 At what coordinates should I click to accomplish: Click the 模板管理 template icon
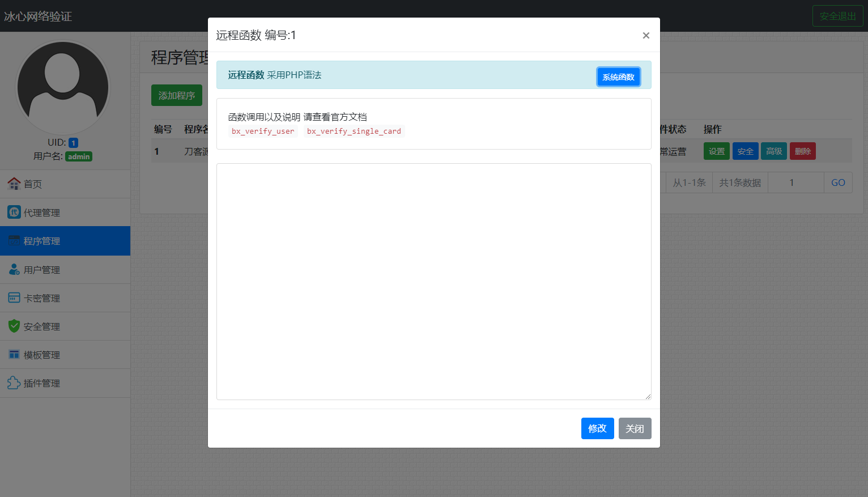pyautogui.click(x=14, y=354)
